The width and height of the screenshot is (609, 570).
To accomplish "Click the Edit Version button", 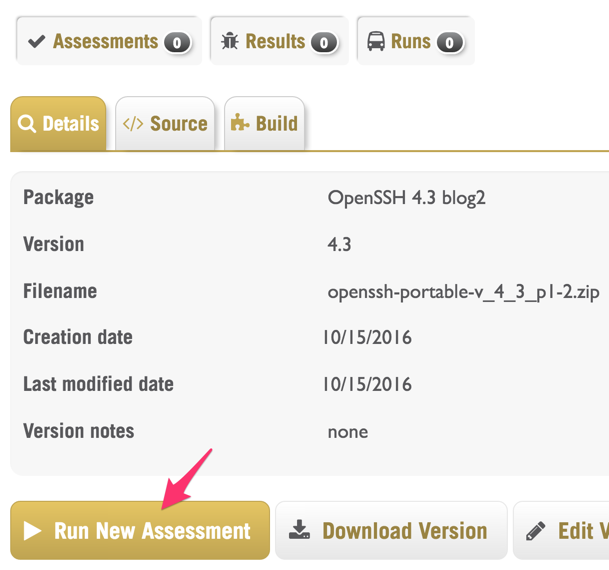I will click(561, 530).
